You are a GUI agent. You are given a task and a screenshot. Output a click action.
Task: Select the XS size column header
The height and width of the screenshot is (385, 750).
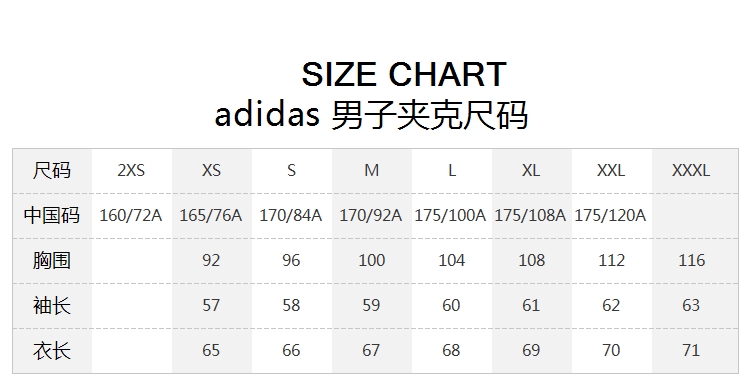(211, 170)
